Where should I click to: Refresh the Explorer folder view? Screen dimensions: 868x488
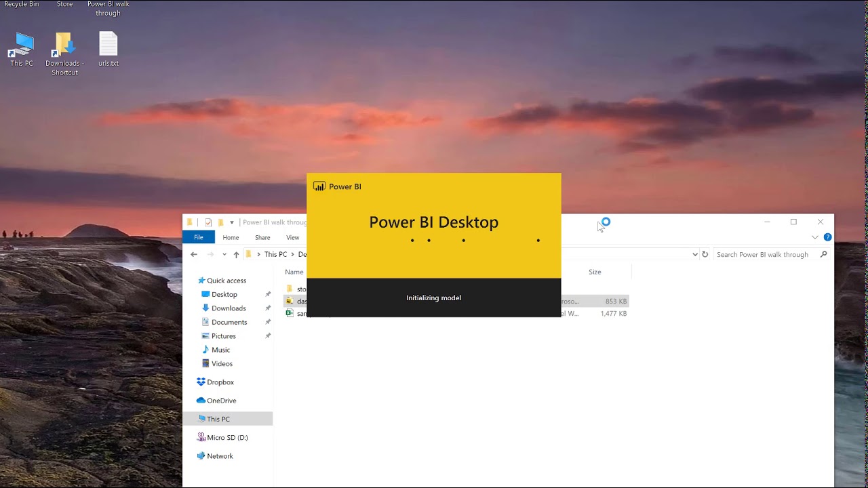[705, 254]
